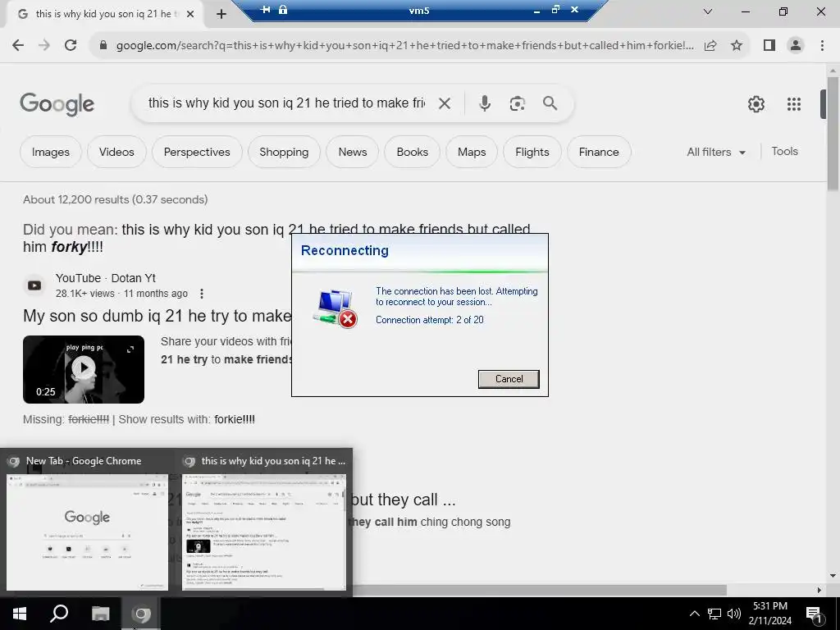This screenshot has width=840, height=630.
Task: Select the Perspectives filter
Action: point(197,152)
